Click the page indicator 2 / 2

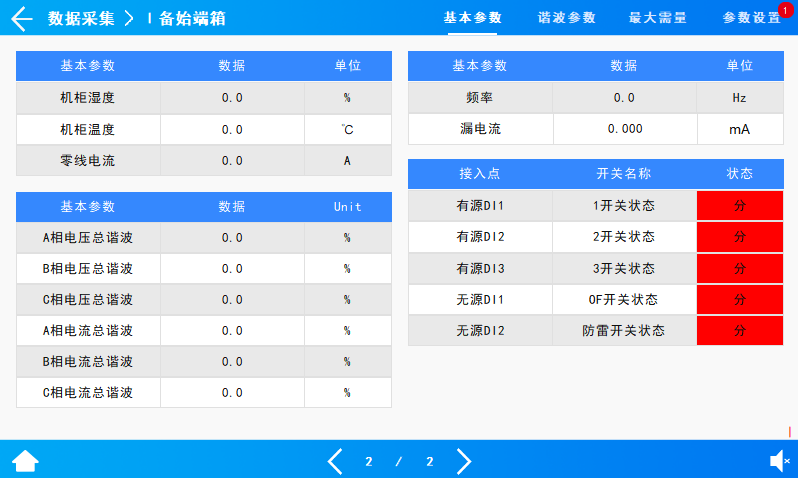coord(399,462)
